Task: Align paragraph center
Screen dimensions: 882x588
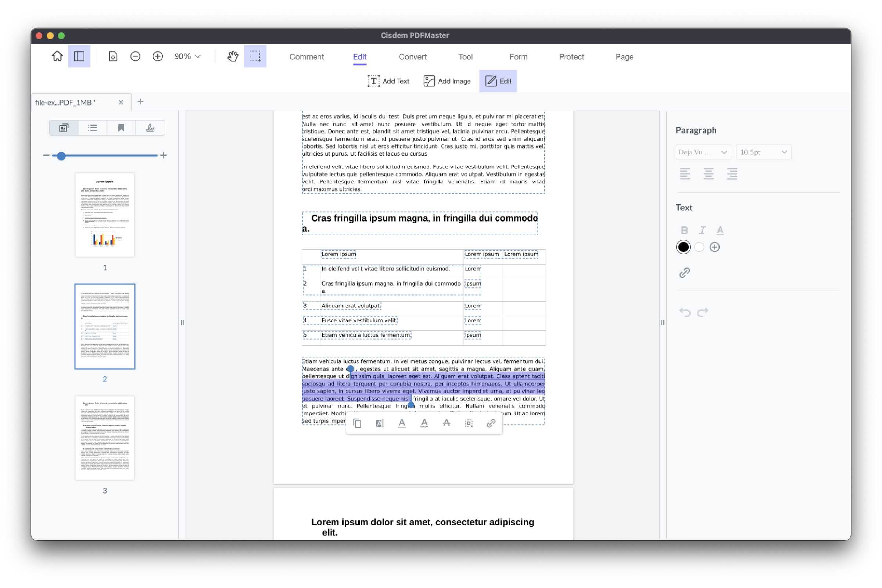Action: click(709, 173)
